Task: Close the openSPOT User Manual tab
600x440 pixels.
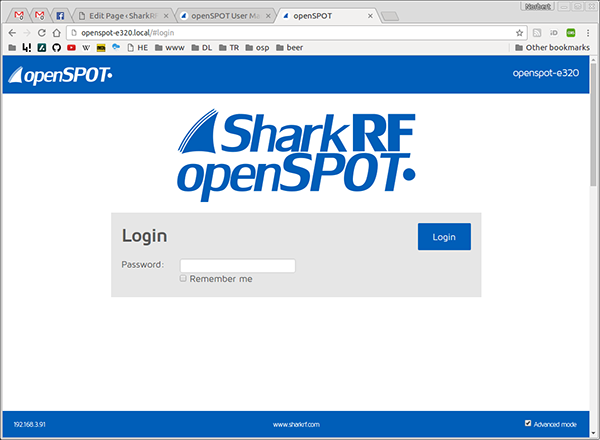Action: point(268,16)
